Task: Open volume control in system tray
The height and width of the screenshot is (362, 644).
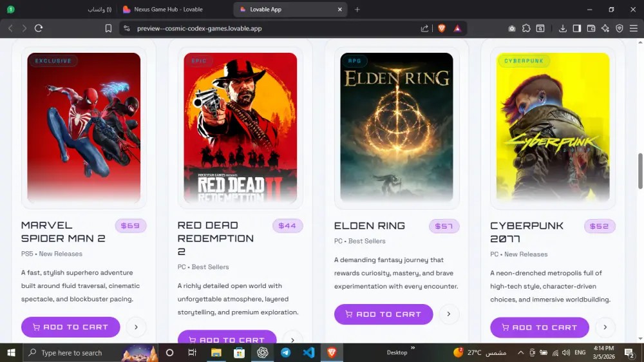Action: point(566,352)
